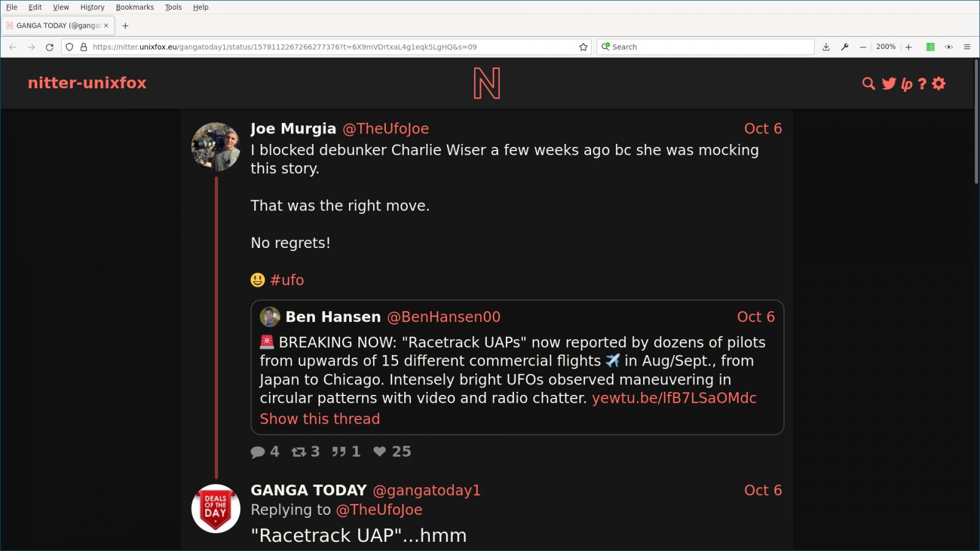This screenshot has width=980, height=551.
Task: Open the Liberapay donate icon
Action: point(907,84)
